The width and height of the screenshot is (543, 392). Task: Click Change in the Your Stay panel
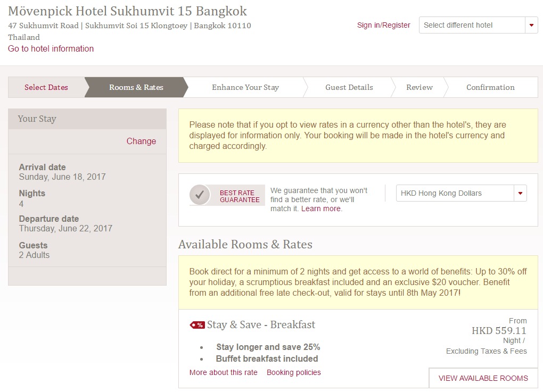pos(141,141)
